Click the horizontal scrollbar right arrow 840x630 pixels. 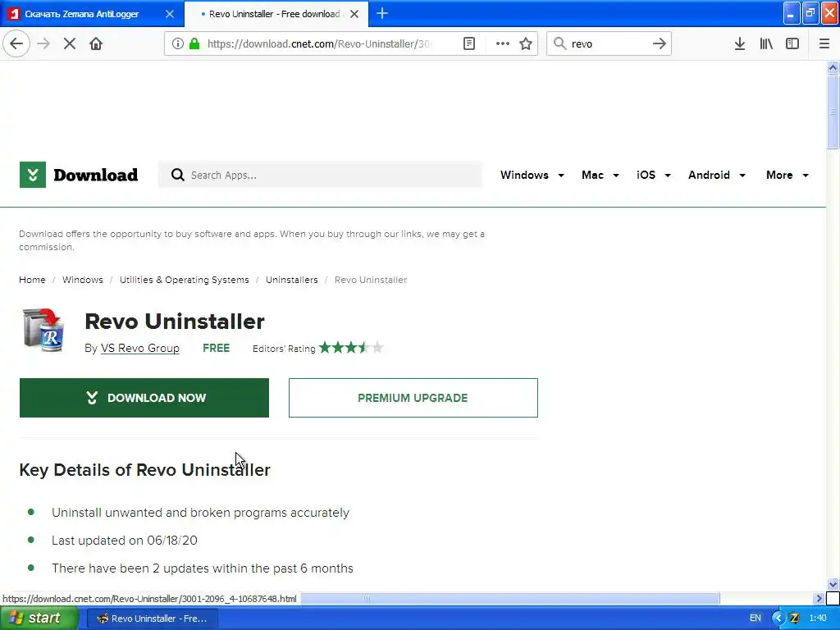[819, 598]
